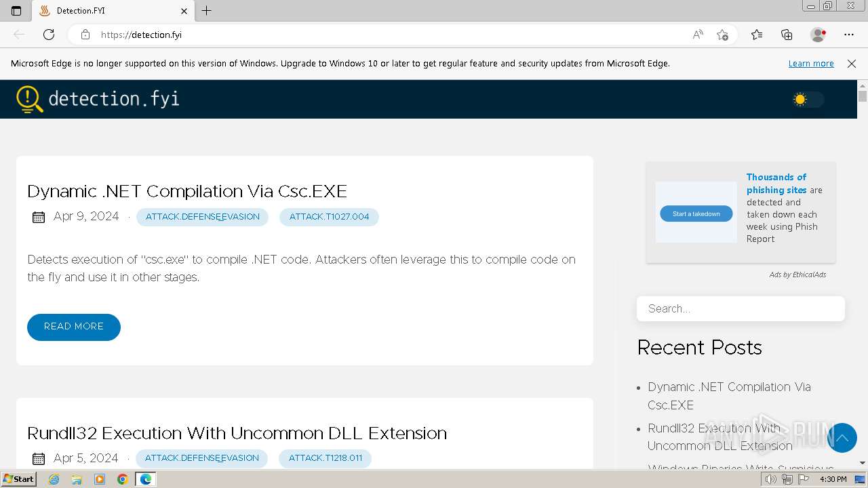This screenshot has width=868, height=488.
Task: Open recent post Dynamic .NET Compilation Via Csc.EXE
Action: click(x=729, y=396)
